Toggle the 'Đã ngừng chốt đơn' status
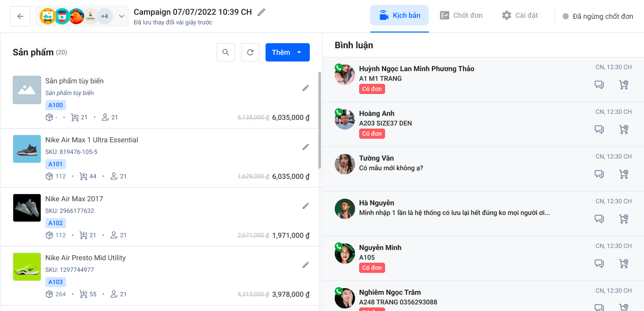 point(598,16)
